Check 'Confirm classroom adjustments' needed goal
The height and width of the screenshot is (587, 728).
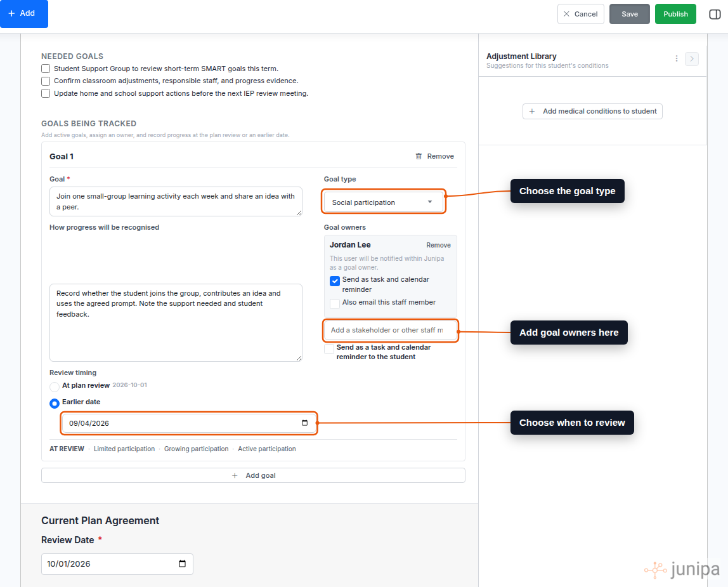[x=46, y=81]
